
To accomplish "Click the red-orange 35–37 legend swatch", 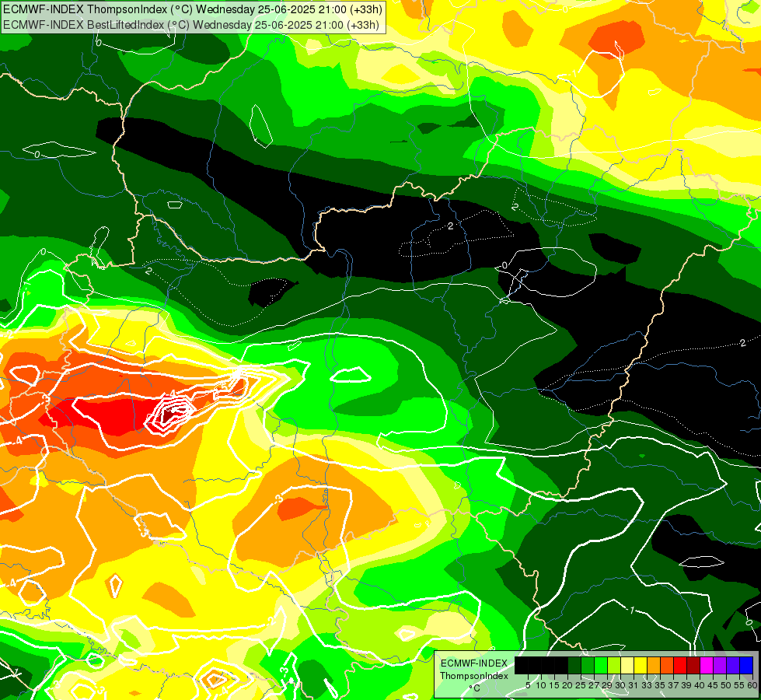I will 667,665.
